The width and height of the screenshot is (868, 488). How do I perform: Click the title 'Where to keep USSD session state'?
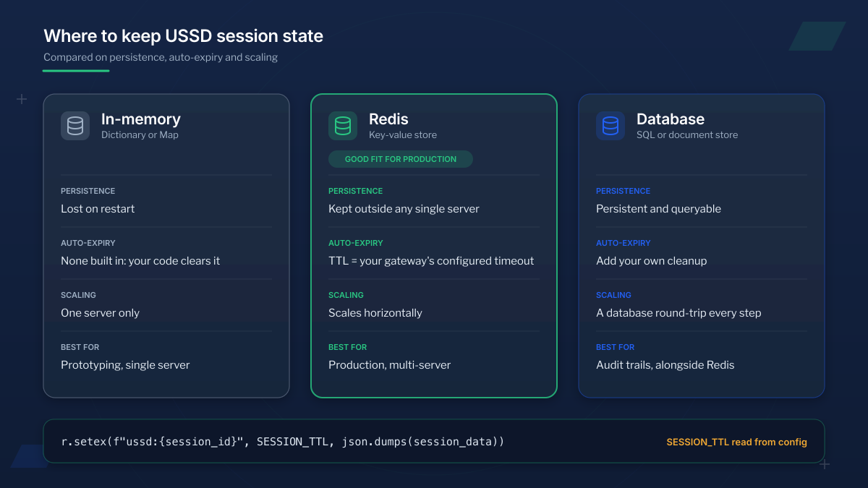pyautogui.click(x=183, y=35)
